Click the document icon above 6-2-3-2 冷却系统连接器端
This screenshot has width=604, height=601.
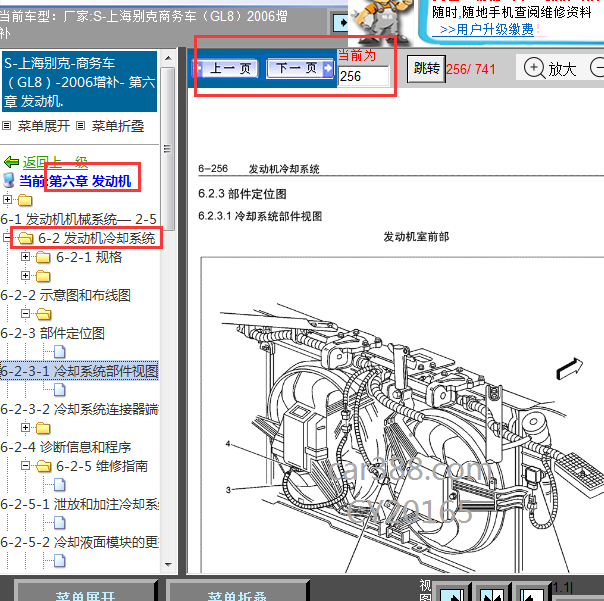pyautogui.click(x=60, y=390)
